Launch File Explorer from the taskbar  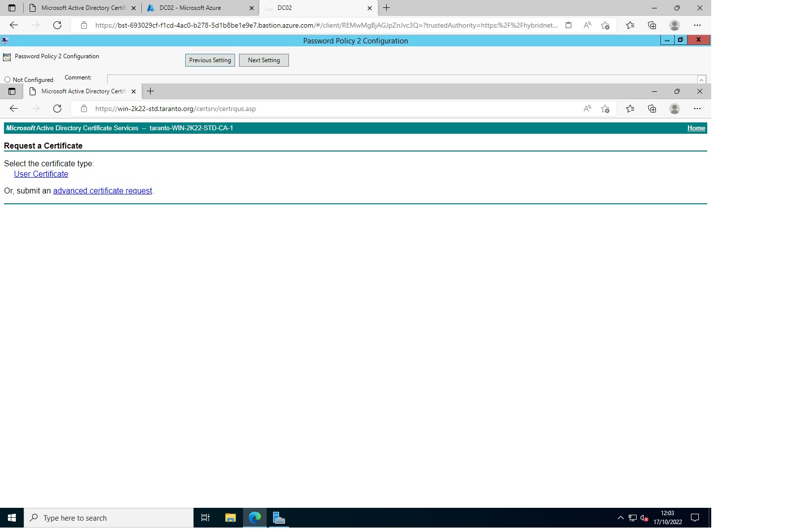pos(230,518)
